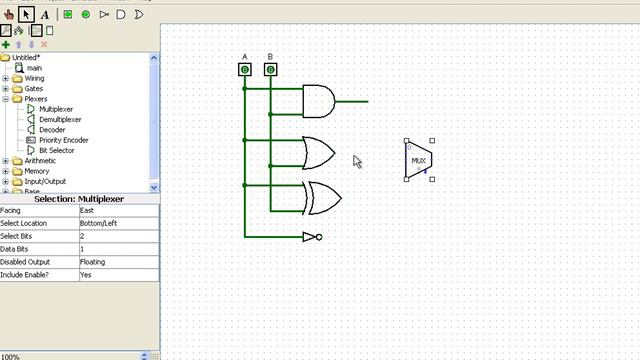Image resolution: width=640 pixels, height=360 pixels.
Task: Switch to edit circuit appearance view
Action: coord(50,31)
